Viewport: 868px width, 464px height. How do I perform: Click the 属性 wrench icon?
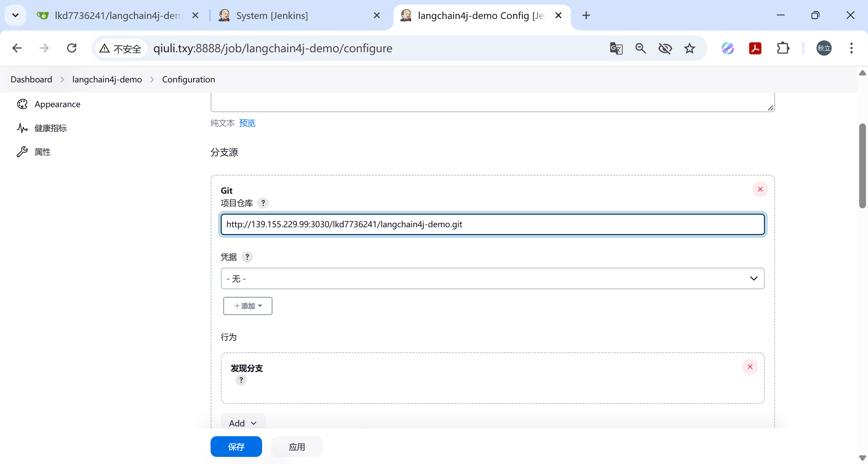coord(22,152)
